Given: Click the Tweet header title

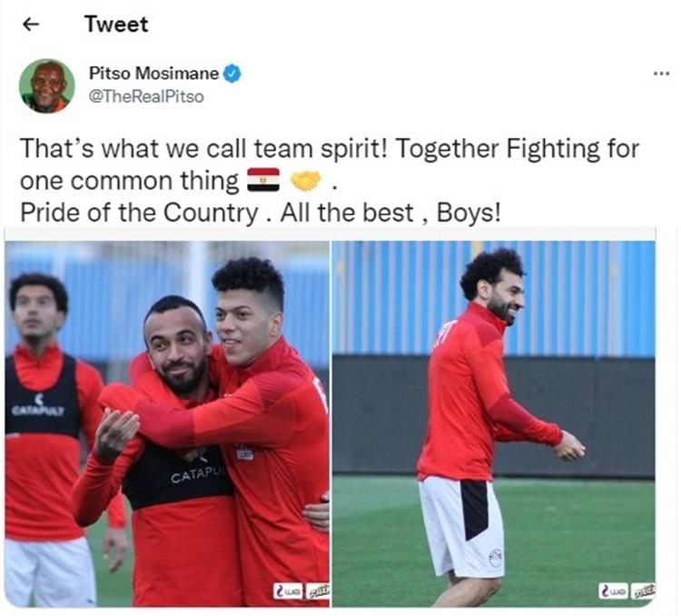Looking at the screenshot, I should tap(116, 24).
